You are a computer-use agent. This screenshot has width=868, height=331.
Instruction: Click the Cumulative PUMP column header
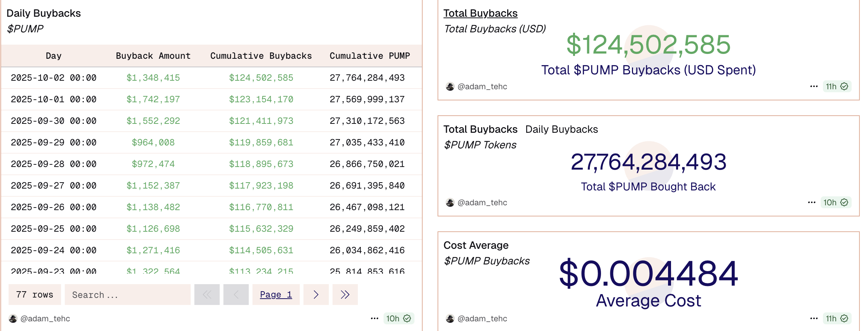coord(370,56)
